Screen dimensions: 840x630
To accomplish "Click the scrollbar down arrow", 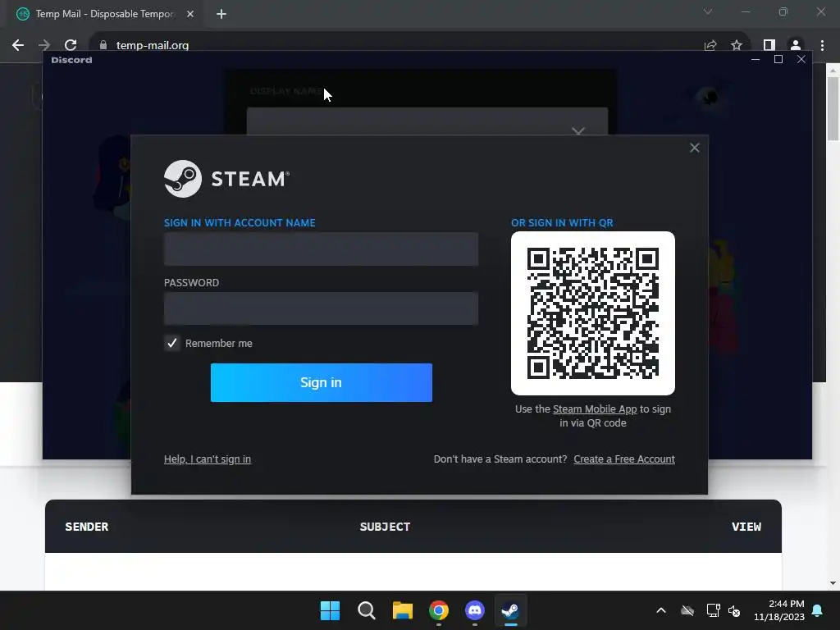I will [833, 583].
